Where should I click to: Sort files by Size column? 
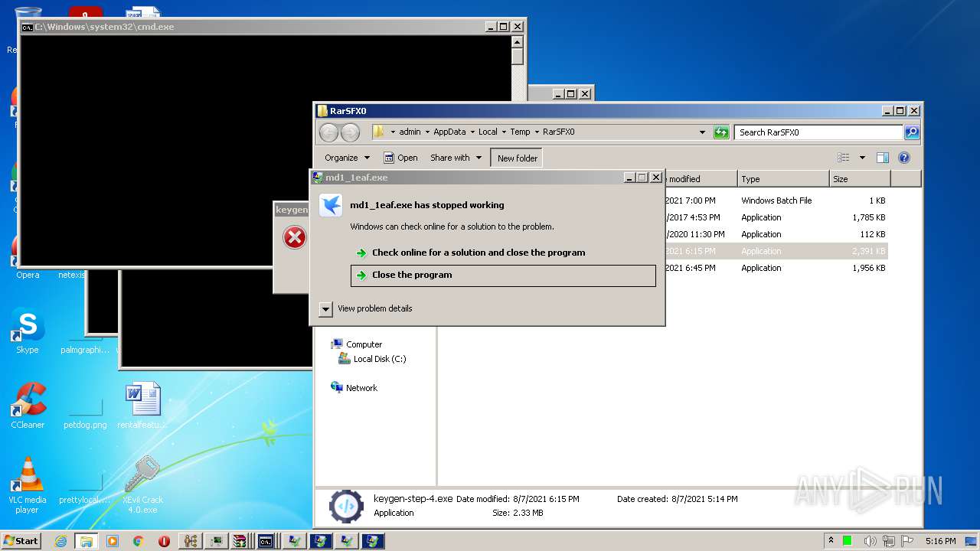coord(860,179)
